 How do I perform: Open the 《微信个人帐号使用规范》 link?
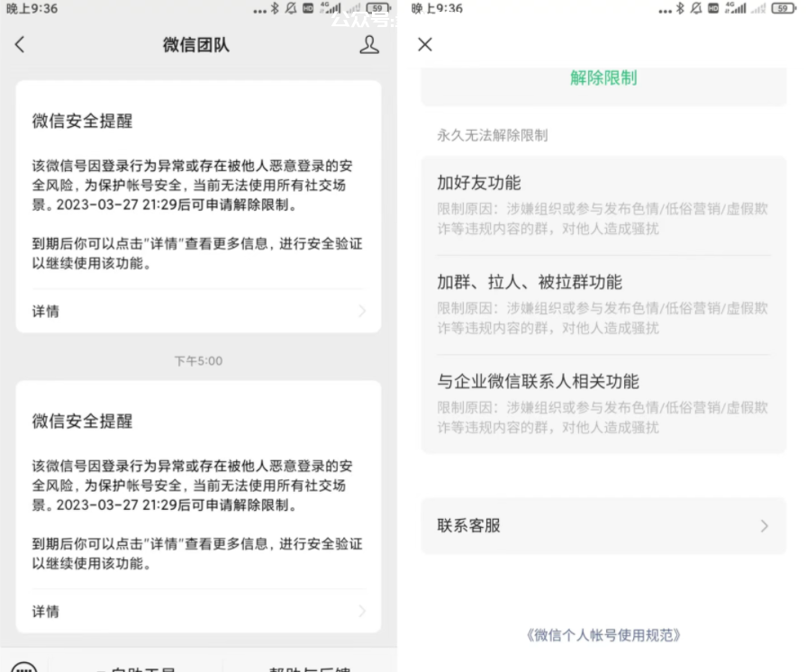(x=603, y=635)
